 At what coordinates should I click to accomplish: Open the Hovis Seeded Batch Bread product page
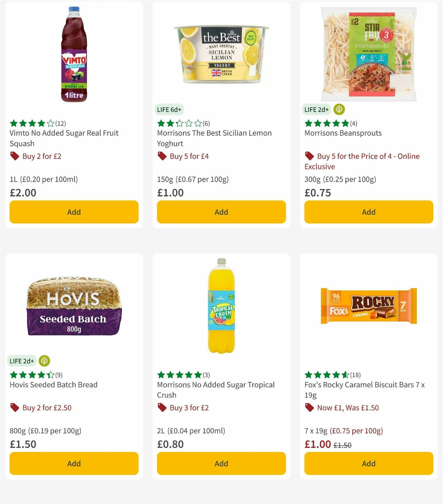point(53,384)
